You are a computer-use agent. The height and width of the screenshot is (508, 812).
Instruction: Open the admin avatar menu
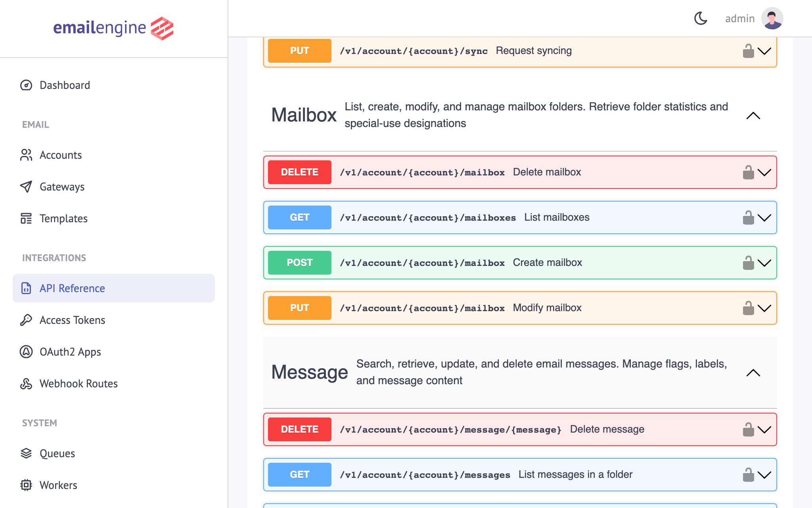point(772,18)
